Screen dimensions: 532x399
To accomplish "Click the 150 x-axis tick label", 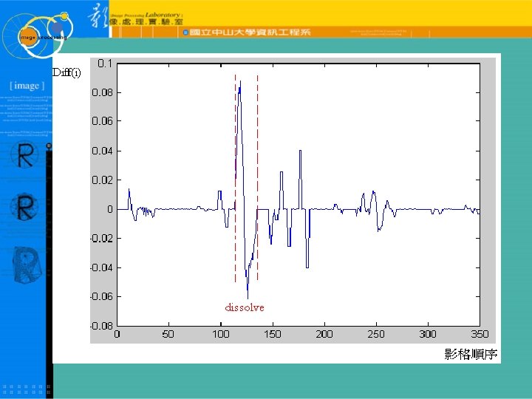I will pyautogui.click(x=273, y=334).
